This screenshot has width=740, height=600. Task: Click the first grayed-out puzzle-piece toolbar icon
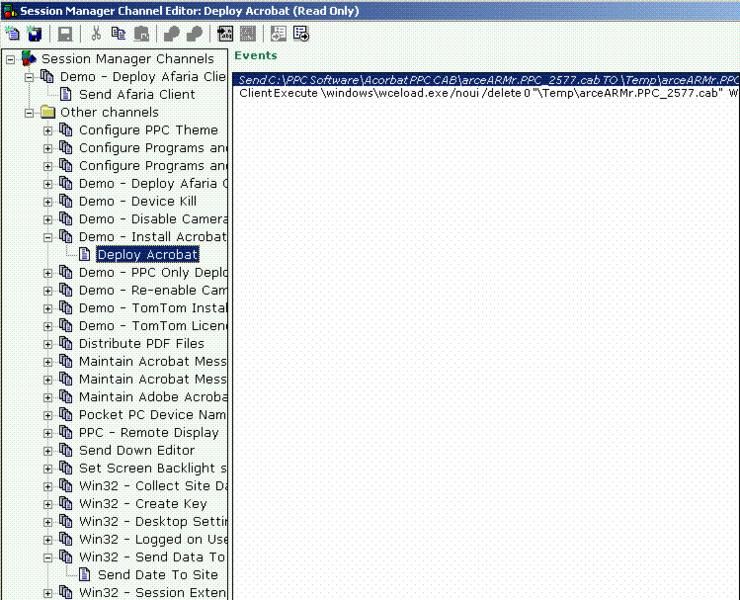[x=171, y=34]
